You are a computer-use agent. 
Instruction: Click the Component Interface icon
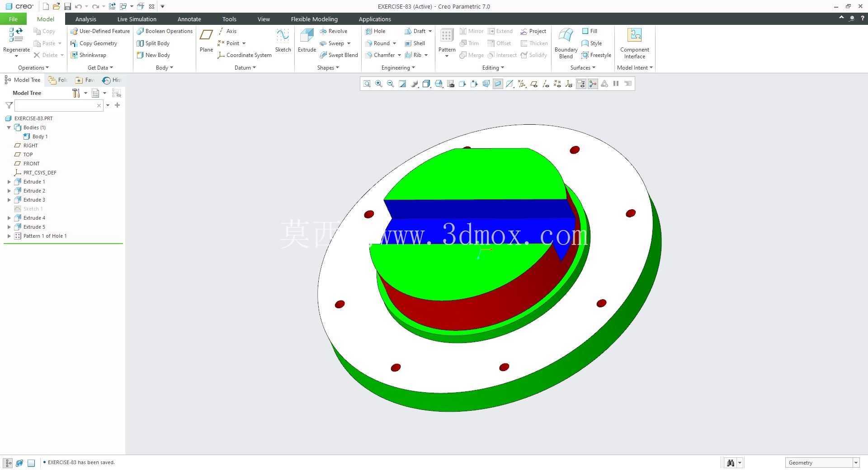coord(635,35)
